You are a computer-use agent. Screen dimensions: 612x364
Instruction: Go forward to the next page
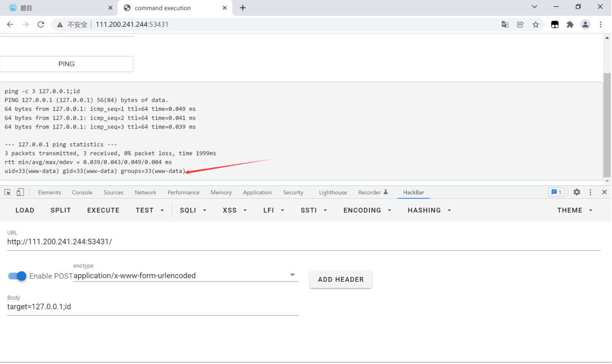click(x=25, y=24)
